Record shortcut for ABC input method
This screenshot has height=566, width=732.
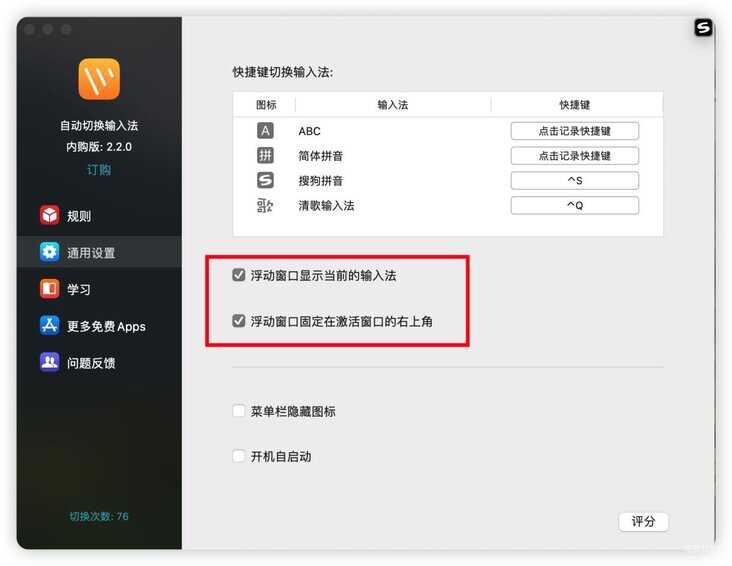(575, 131)
